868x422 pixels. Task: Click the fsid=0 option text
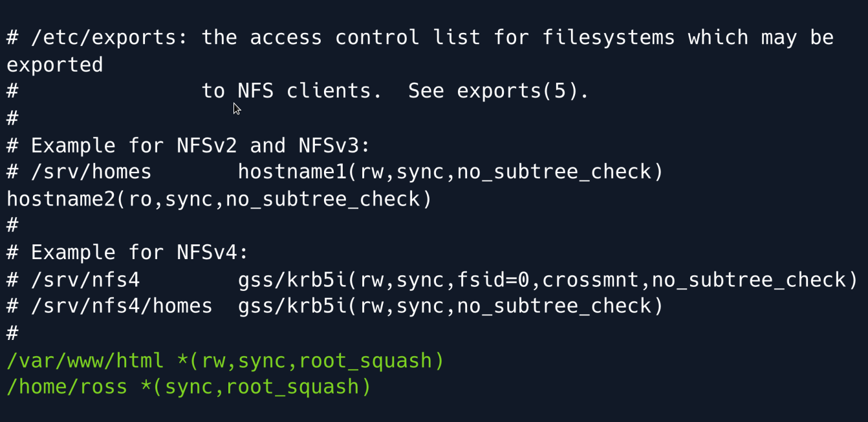[x=499, y=279]
